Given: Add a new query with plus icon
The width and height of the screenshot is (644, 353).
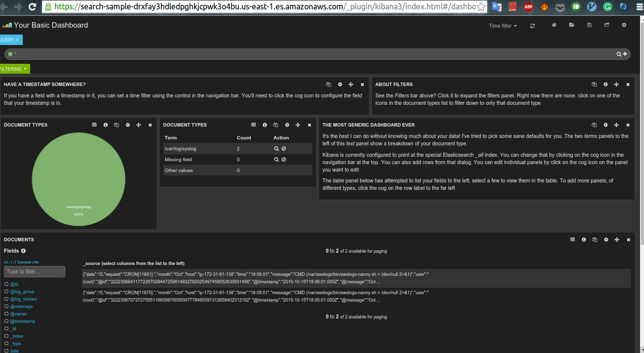Looking at the screenshot, I should point(625,54).
